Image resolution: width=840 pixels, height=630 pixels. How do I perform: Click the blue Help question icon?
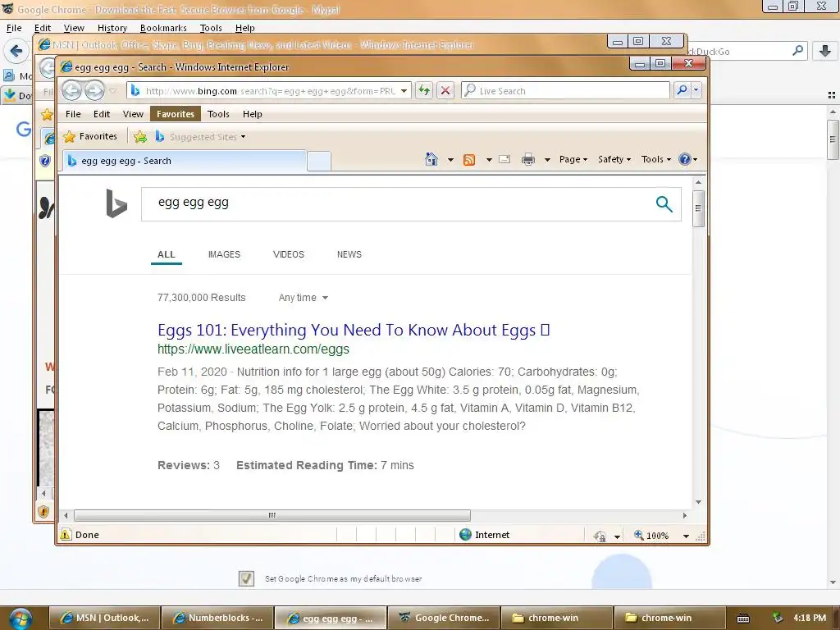[685, 159]
